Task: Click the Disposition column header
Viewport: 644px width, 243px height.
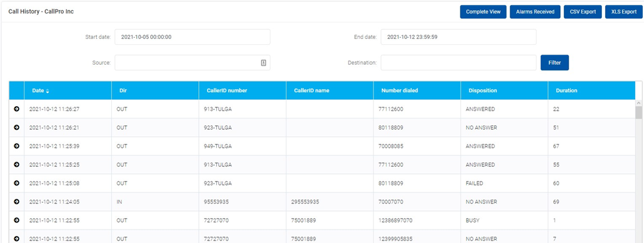Action: click(504, 91)
